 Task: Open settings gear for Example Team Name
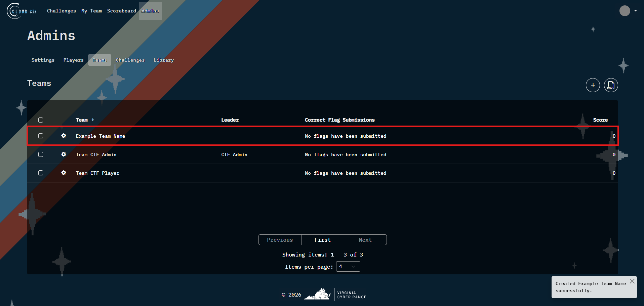(x=64, y=136)
